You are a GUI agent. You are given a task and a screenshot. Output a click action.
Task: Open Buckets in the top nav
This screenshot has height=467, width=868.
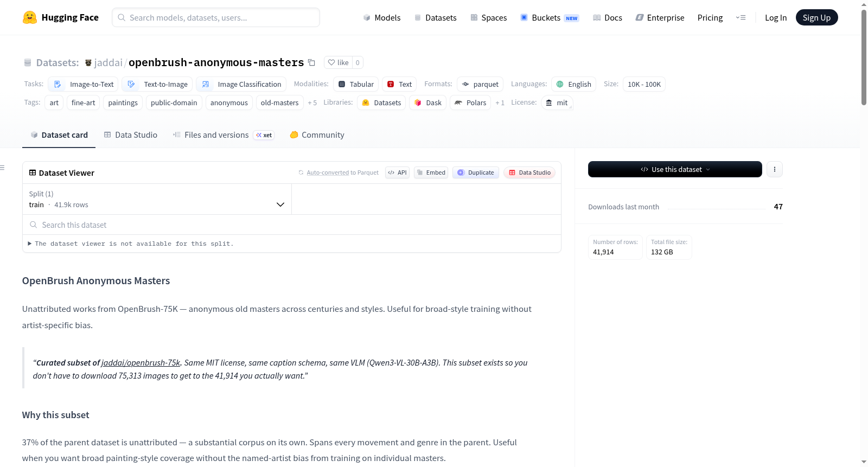[x=550, y=17]
